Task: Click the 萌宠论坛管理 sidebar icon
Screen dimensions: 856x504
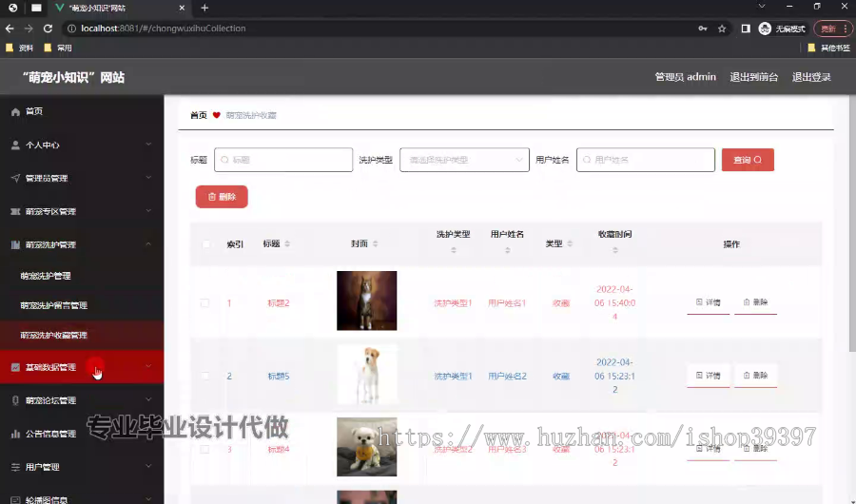Action: tap(15, 400)
